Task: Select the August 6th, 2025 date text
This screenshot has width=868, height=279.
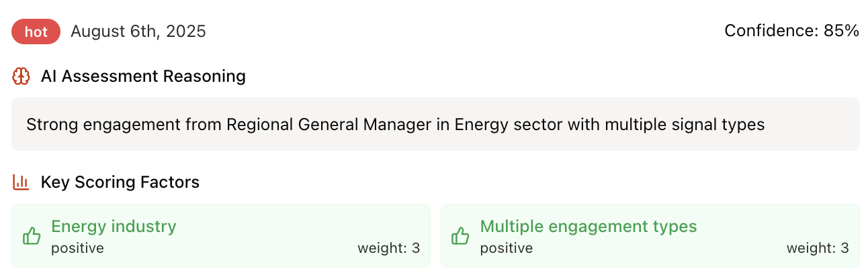Action: pyautogui.click(x=138, y=32)
